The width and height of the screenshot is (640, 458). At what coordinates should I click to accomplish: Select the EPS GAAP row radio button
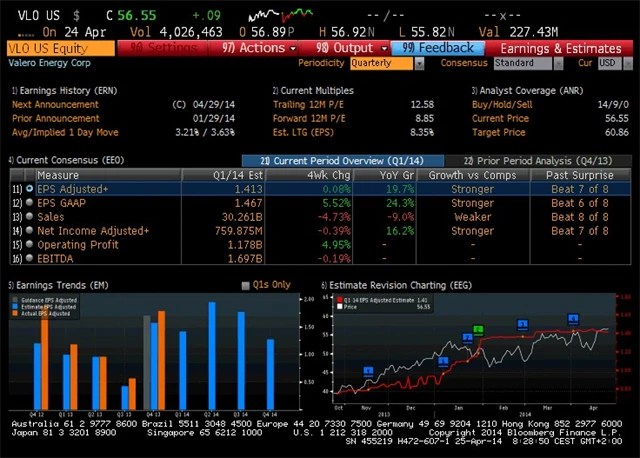click(29, 202)
